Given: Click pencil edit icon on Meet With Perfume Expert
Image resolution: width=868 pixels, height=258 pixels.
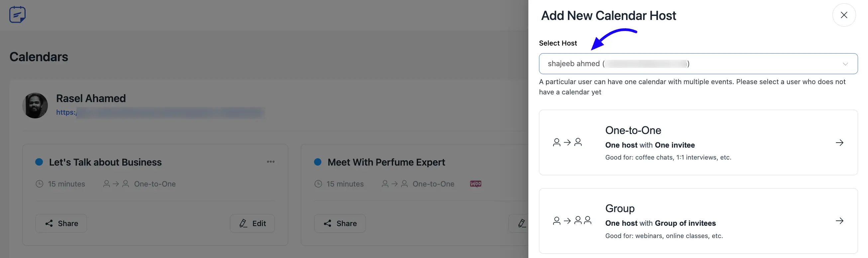Looking at the screenshot, I should point(522,223).
